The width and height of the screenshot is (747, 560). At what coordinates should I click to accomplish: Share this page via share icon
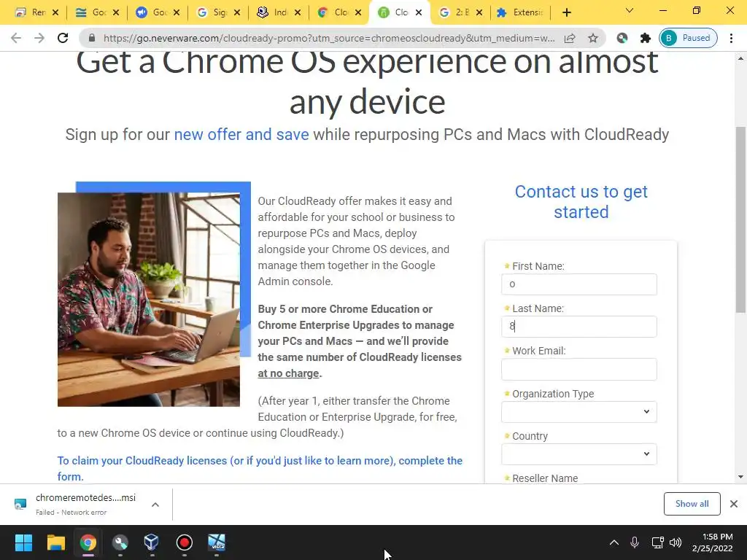[x=570, y=38]
